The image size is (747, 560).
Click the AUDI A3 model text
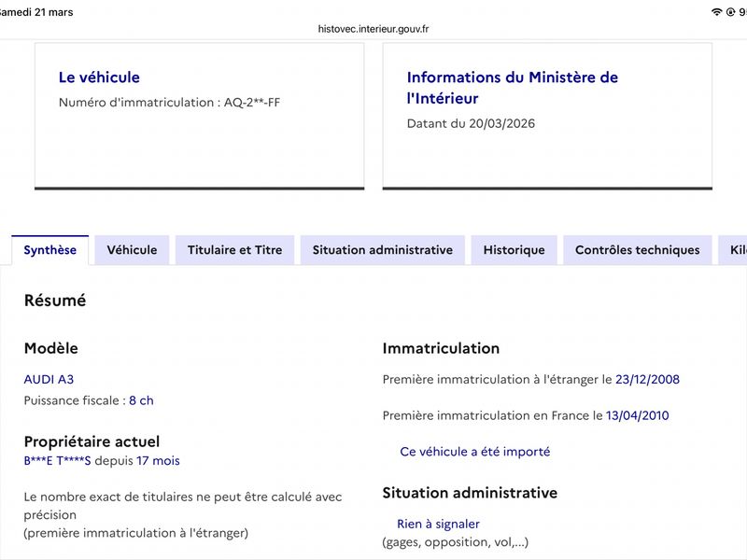(49, 380)
